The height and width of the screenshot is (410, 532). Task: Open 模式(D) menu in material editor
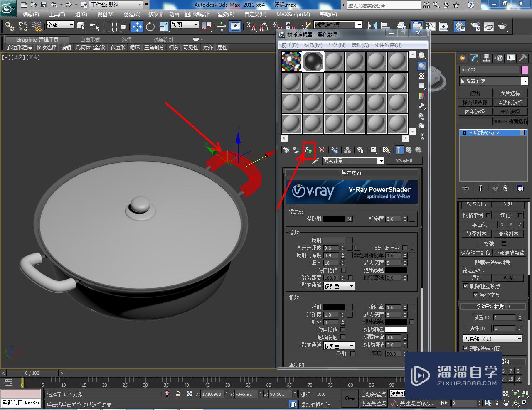290,45
